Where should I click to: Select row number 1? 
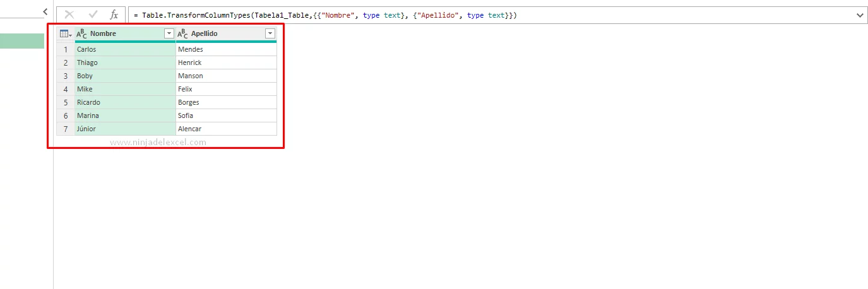(66, 49)
